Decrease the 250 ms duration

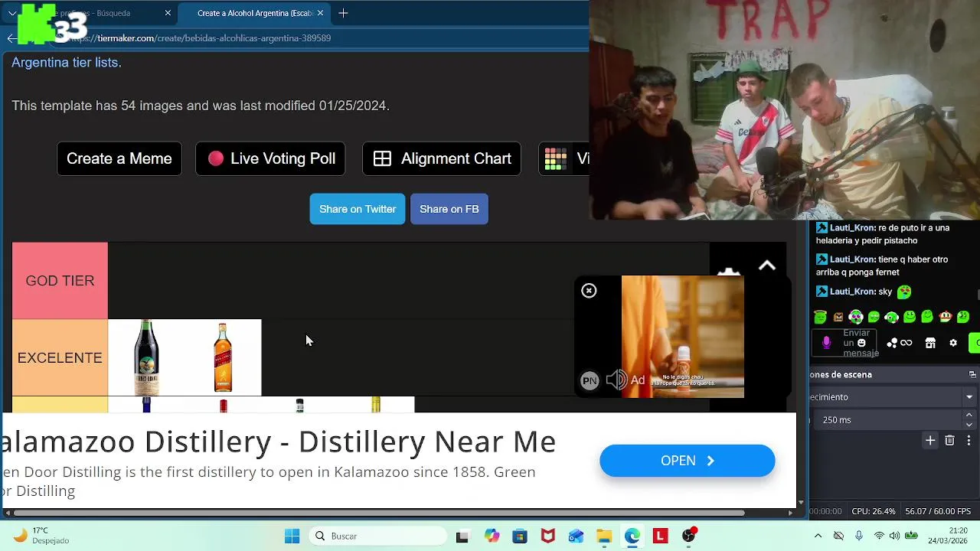pos(969,425)
